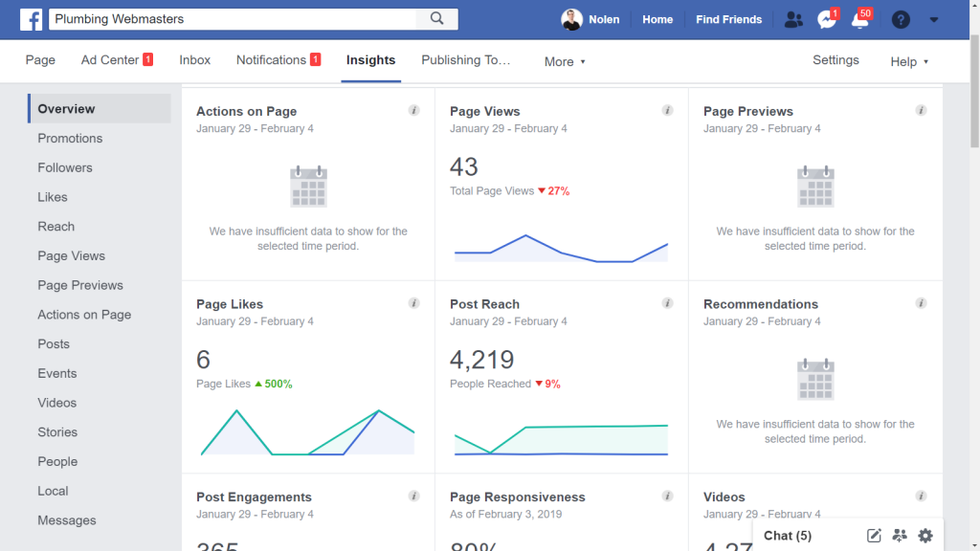
Task: Click info icon on Videos card
Action: coord(922,496)
